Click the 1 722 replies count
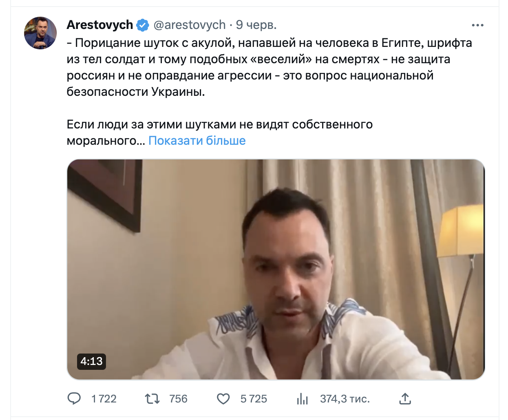Image resolution: width=508 pixels, height=420 pixels. [x=104, y=399]
